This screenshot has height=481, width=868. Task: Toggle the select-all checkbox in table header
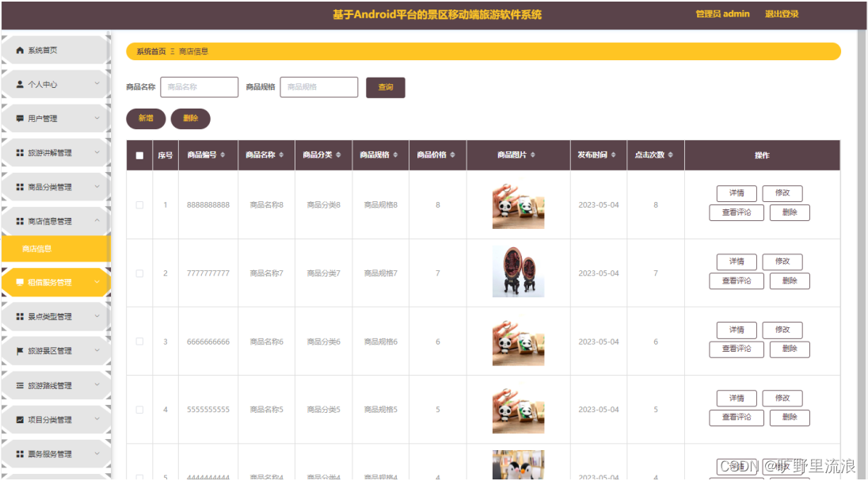pos(139,156)
